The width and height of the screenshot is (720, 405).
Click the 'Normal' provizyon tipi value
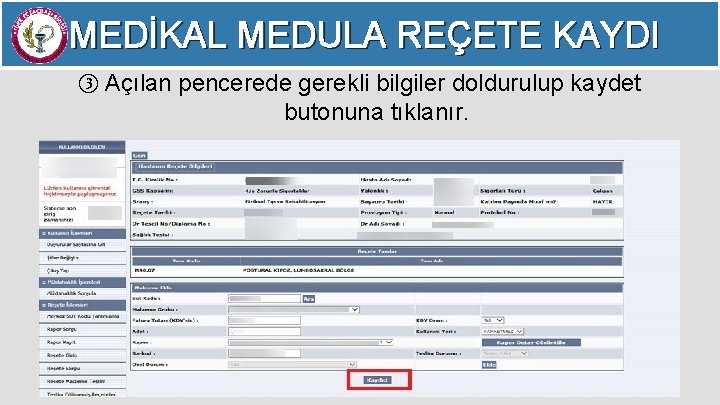[444, 213]
